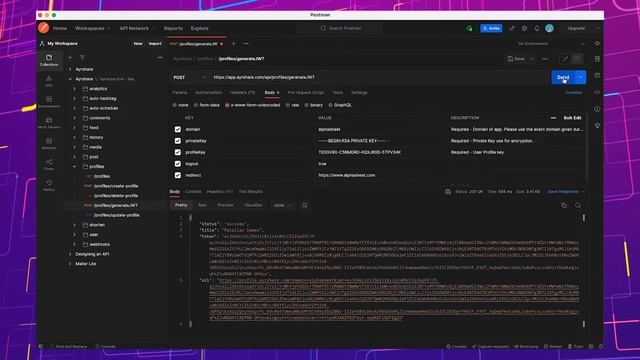Open the No Environment dropdown
Viewport: 640px width, 360px height.
[551, 43]
